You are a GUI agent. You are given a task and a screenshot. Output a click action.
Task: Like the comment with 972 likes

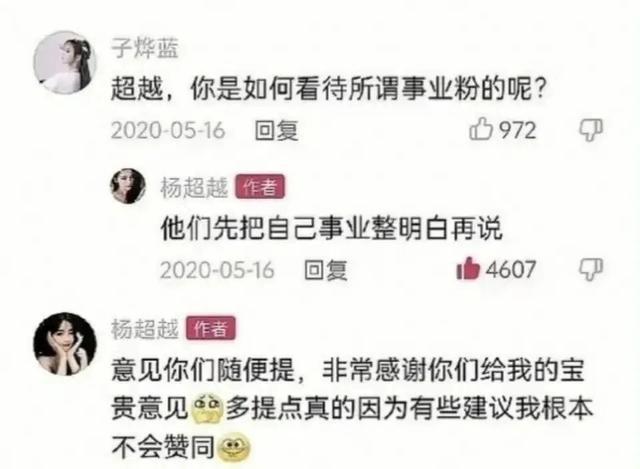pyautogui.click(x=481, y=129)
